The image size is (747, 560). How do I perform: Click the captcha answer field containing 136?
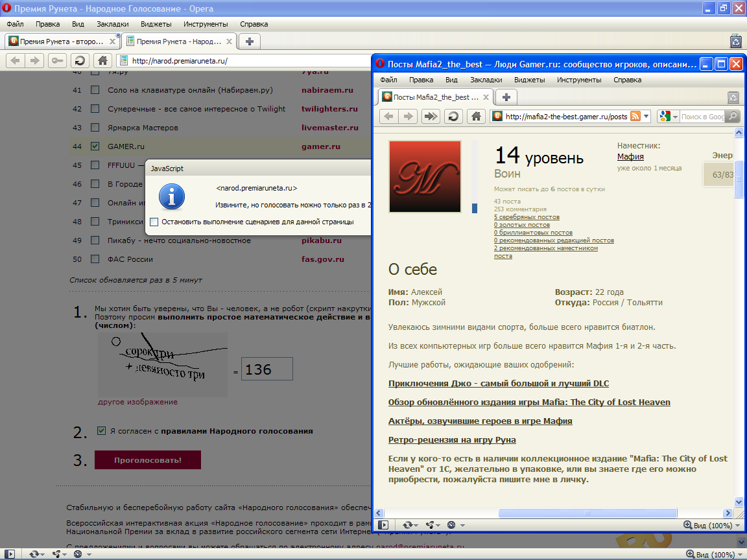(267, 369)
